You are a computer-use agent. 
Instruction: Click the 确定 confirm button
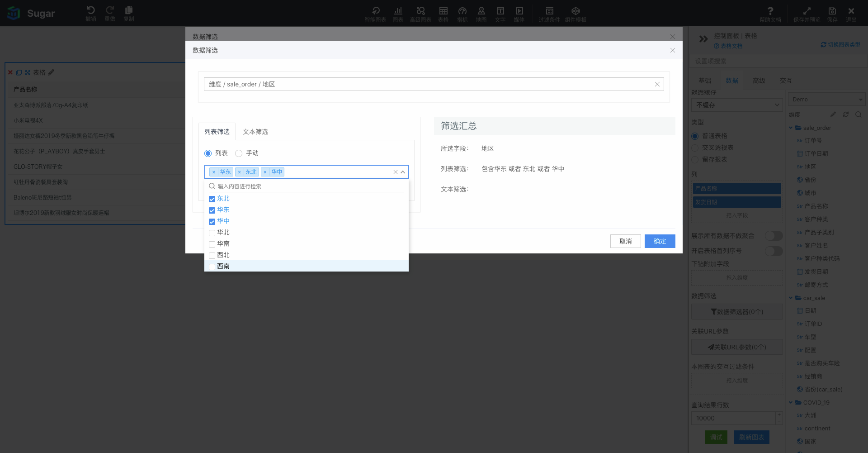(660, 241)
